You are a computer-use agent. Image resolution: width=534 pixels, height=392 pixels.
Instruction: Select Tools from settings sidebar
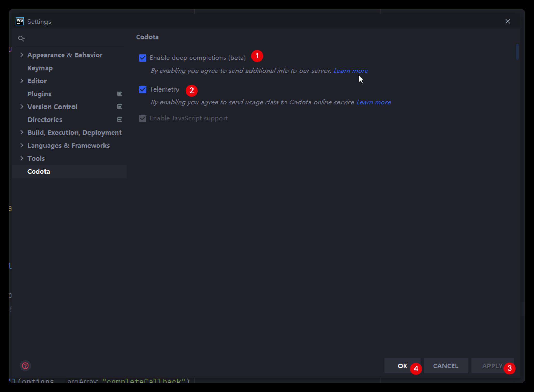tap(36, 158)
